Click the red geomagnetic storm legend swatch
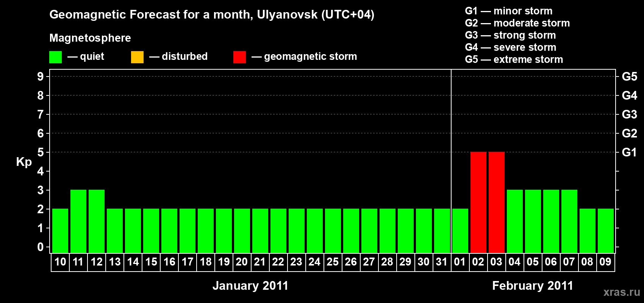The height and width of the screenshot is (303, 644). coord(239,57)
